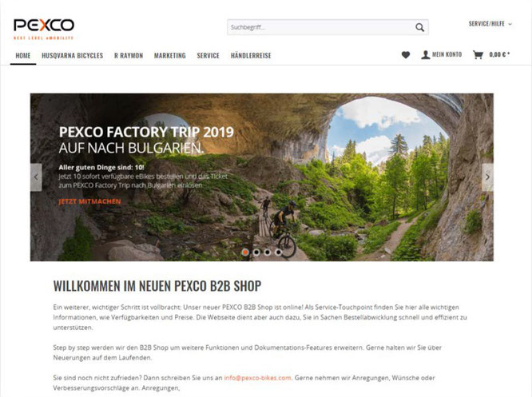Advance the banner with the next arrow
The height and width of the screenshot is (397, 532).
point(487,177)
